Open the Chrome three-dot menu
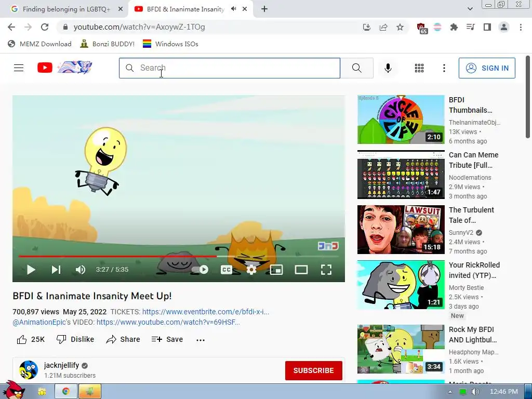The width and height of the screenshot is (532, 399). point(521,27)
